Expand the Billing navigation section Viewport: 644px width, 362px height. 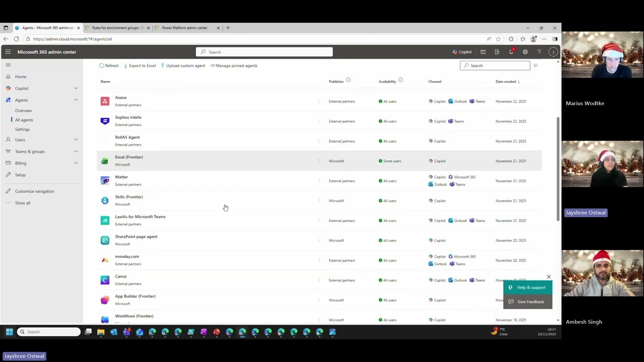point(76,163)
